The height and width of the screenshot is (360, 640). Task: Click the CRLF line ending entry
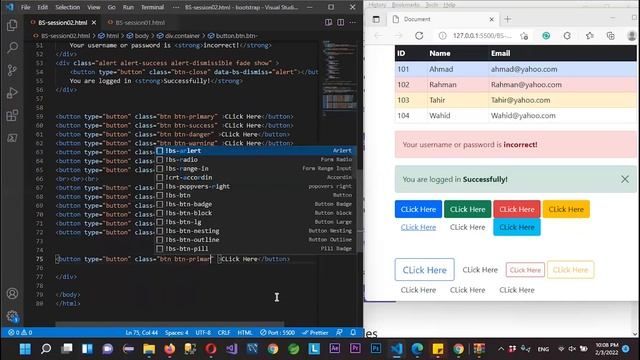click(224, 333)
